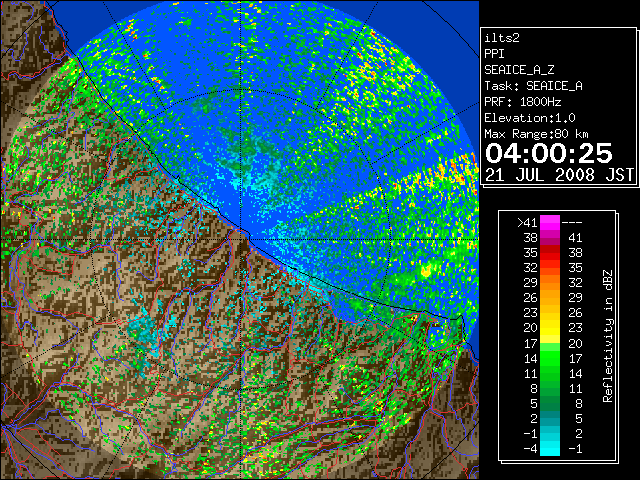Viewport: 640px width, 480px height.
Task: Click the date 21 JUL 2008 JST
Action: click(x=559, y=175)
